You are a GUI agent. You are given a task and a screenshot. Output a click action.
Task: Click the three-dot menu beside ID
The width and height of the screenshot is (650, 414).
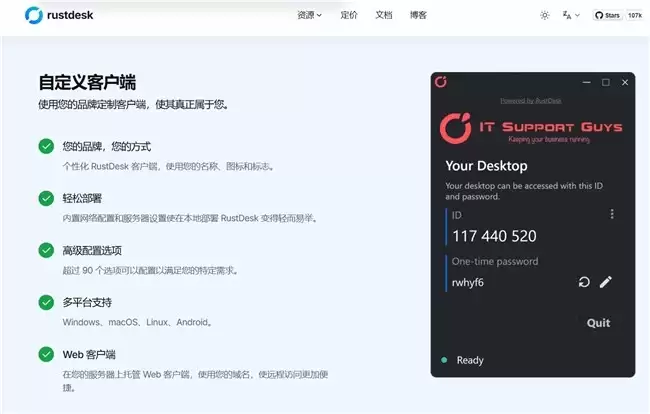click(x=612, y=214)
